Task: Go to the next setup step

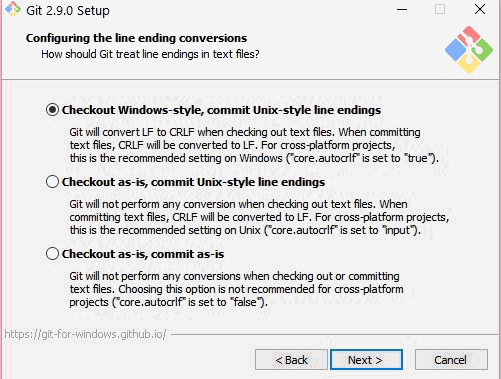Action: 366,360
